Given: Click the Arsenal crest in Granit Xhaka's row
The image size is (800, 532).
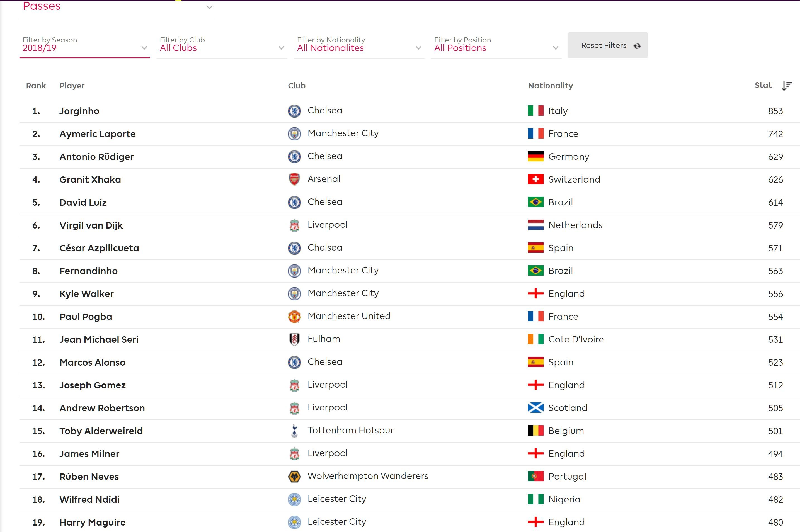Looking at the screenshot, I should [x=294, y=179].
